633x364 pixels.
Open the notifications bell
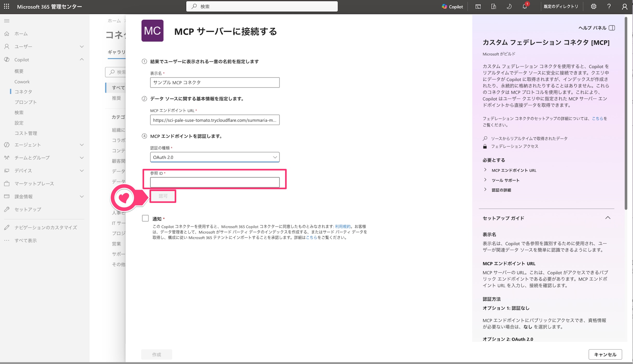525,7
